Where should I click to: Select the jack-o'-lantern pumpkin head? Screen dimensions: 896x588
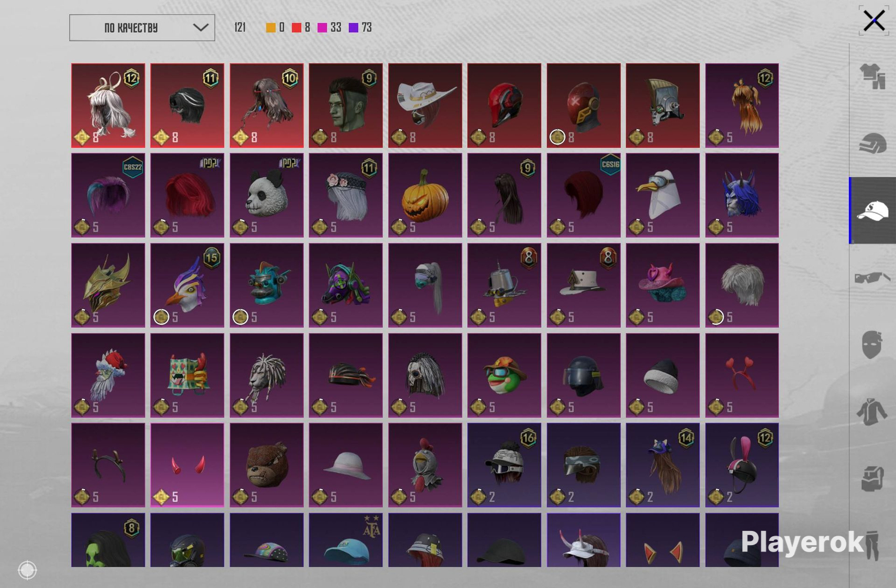tap(425, 195)
